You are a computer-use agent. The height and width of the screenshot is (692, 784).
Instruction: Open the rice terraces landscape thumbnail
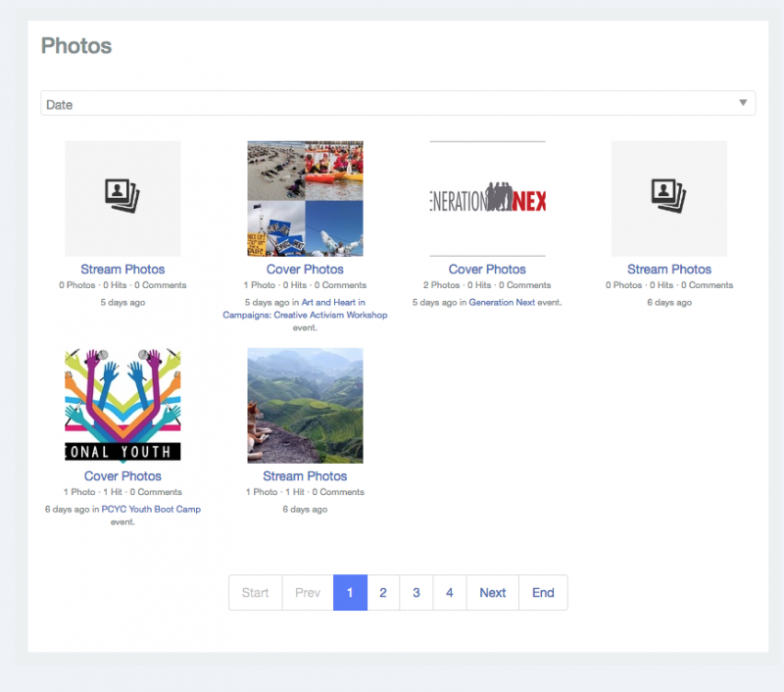tap(305, 406)
